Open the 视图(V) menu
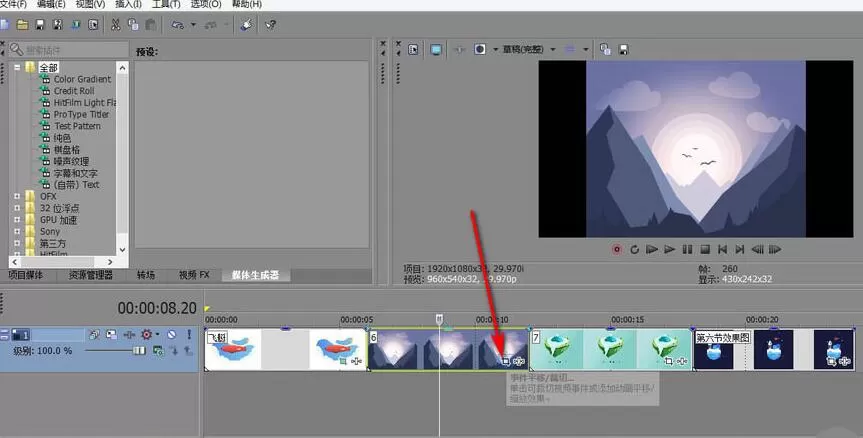 [x=90, y=4]
